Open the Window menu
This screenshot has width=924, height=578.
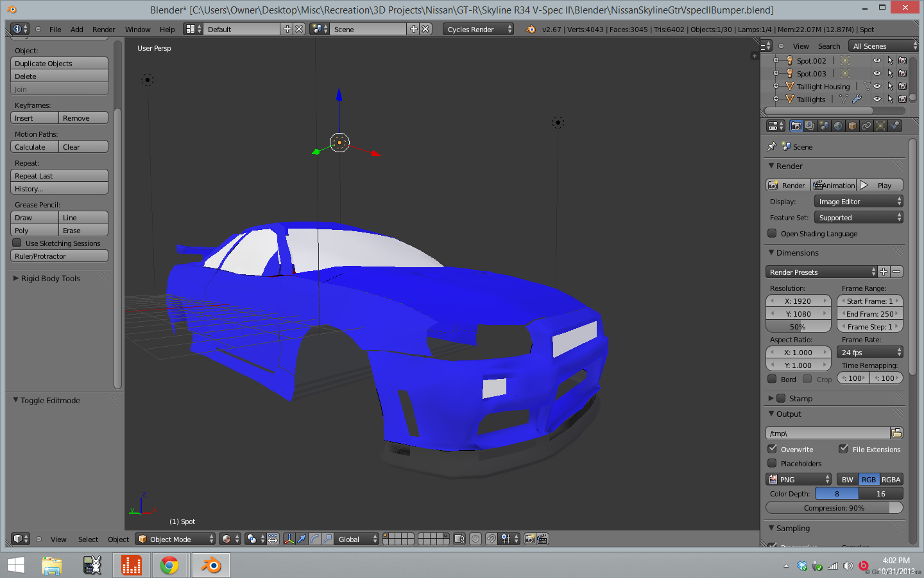(138, 29)
